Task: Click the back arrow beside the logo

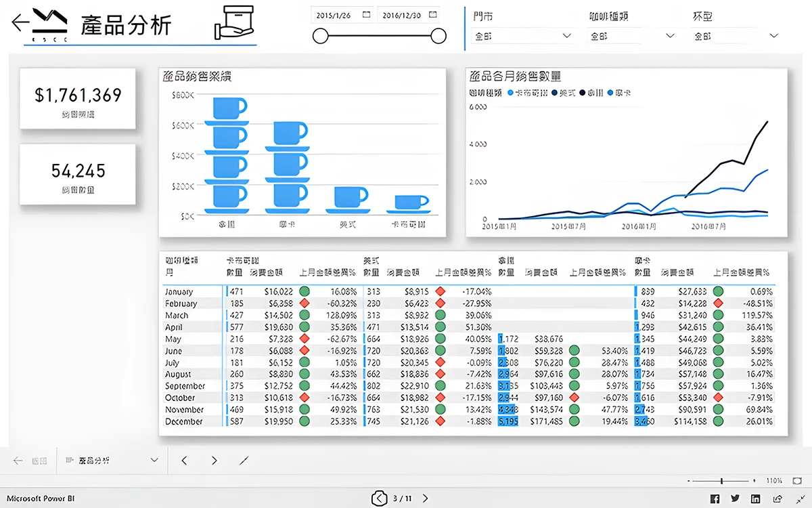Action: click(x=20, y=23)
